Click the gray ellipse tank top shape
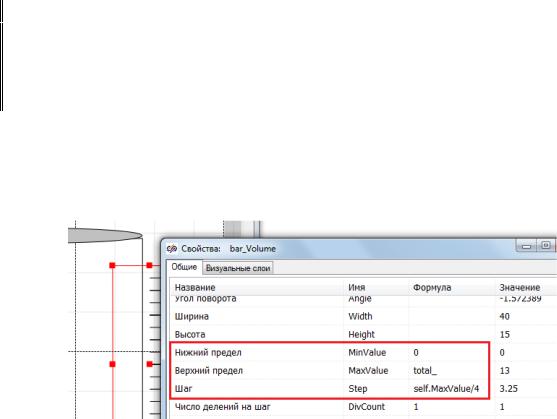Screen dimensions: 557x419 coord(105,235)
